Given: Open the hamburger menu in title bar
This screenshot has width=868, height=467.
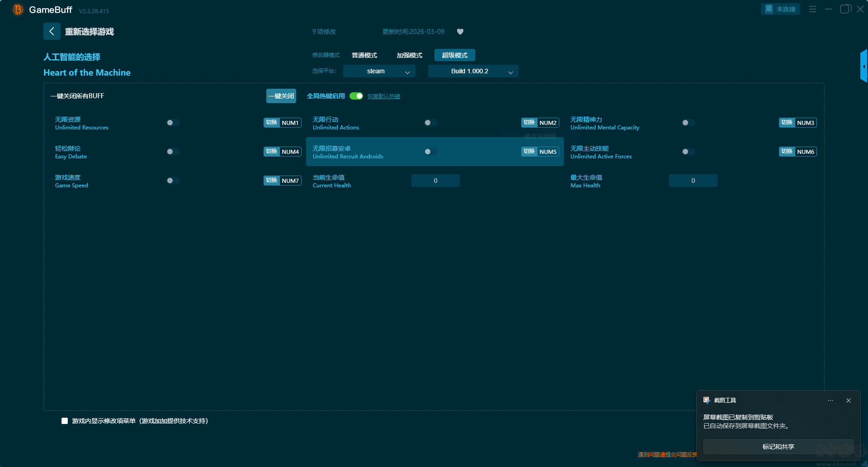Looking at the screenshot, I should [812, 9].
